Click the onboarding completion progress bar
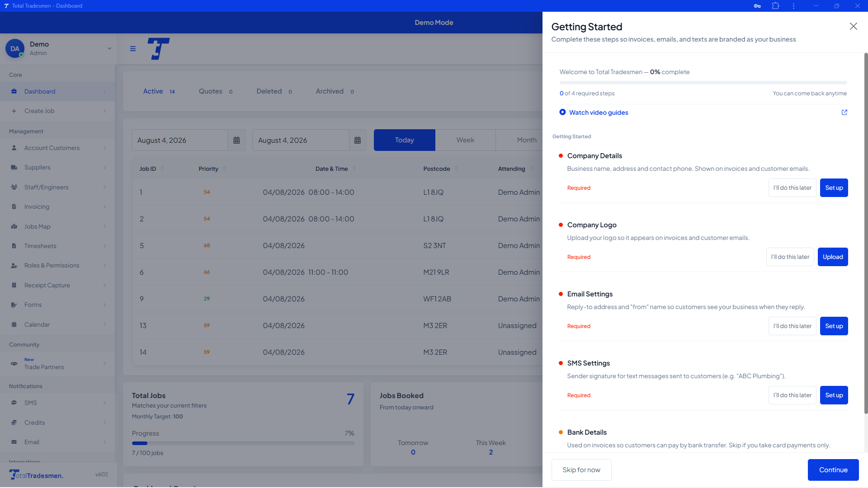The image size is (868, 488). (703, 83)
